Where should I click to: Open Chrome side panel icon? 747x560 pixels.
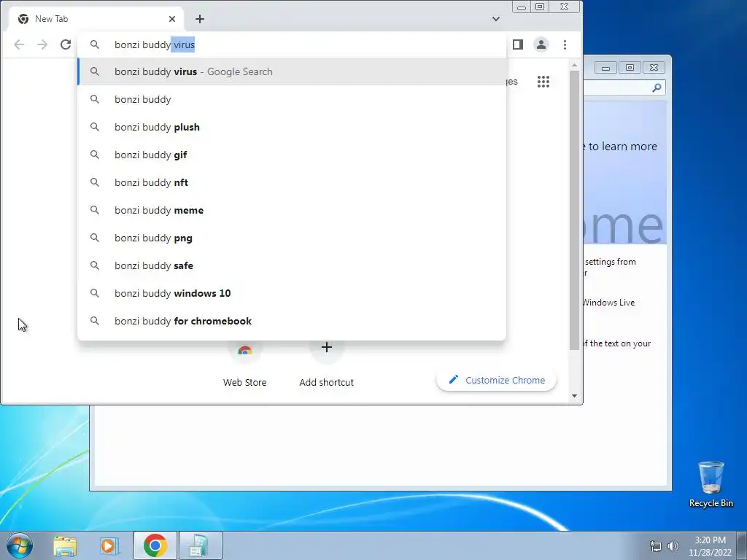coord(518,44)
